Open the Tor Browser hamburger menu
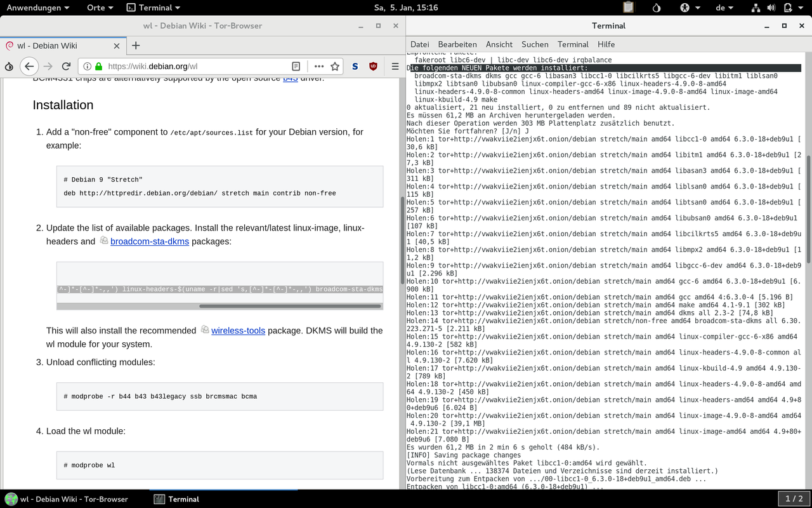The image size is (812, 508). (395, 66)
